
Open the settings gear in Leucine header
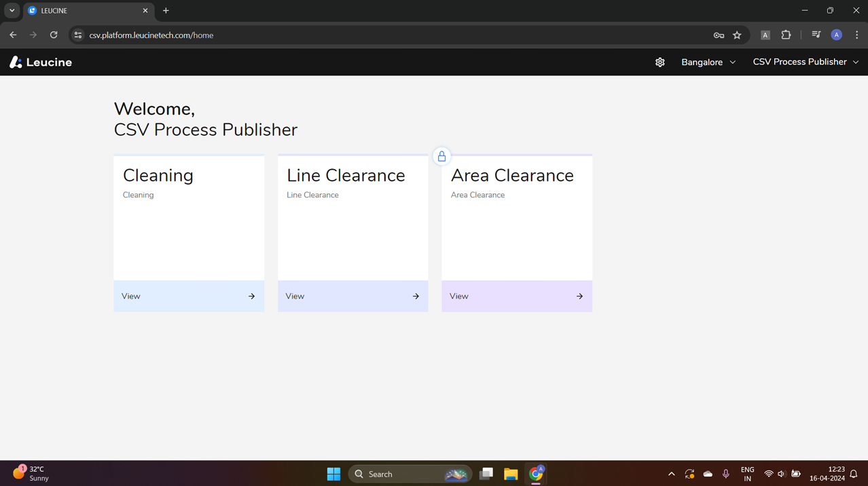tap(659, 62)
